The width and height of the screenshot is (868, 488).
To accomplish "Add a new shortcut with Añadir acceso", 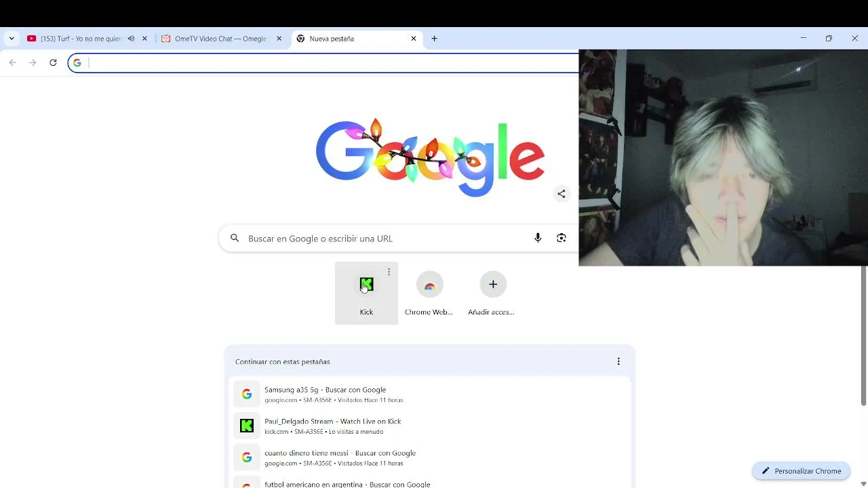I will tap(492, 293).
